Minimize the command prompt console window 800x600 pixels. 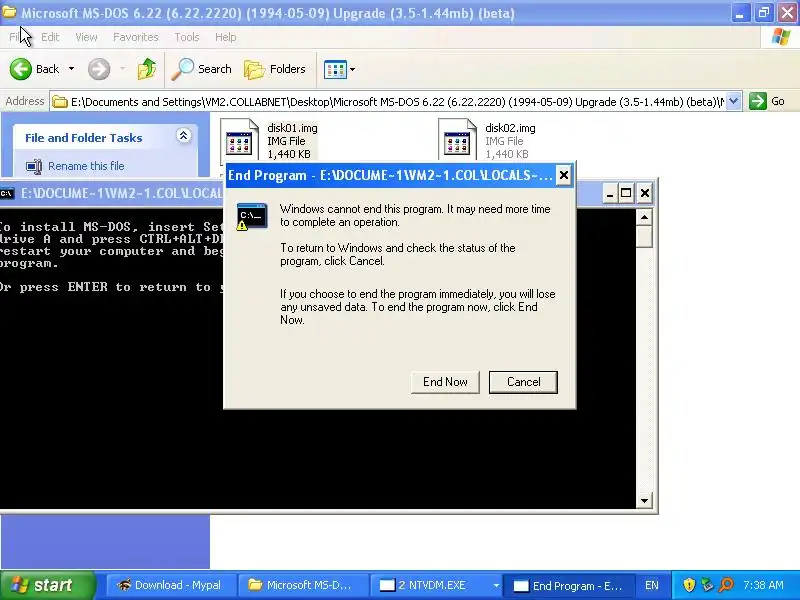609,193
